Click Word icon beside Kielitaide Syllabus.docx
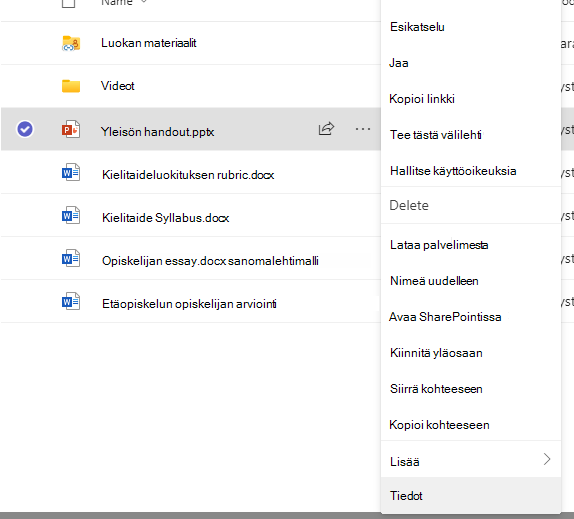The height and width of the screenshot is (519, 574). 71,216
